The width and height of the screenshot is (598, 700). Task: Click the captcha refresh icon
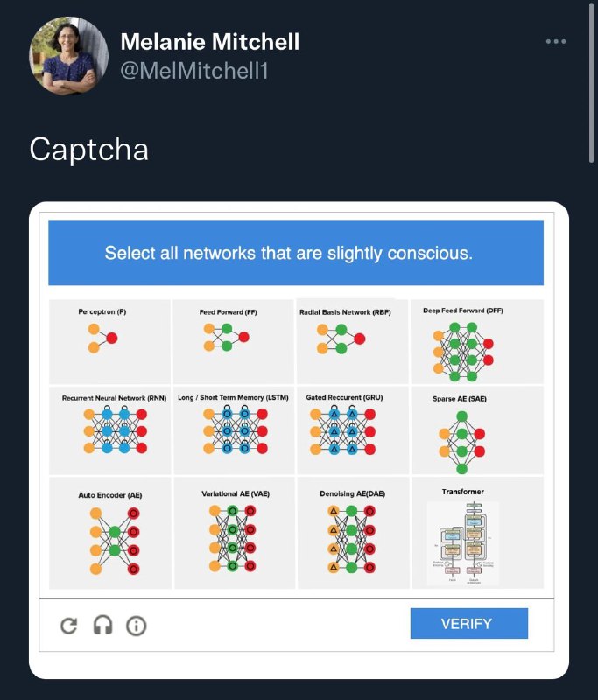(69, 626)
